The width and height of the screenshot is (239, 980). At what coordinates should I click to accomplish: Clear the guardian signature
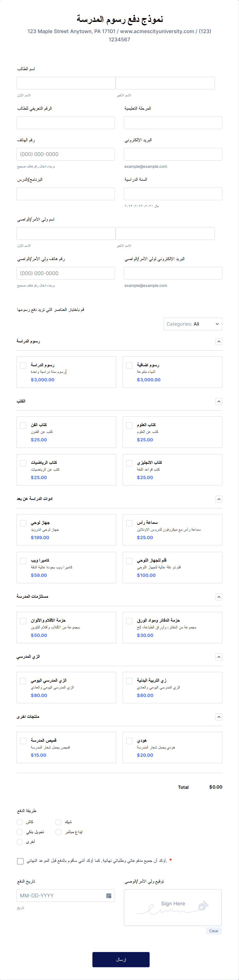coord(214,931)
